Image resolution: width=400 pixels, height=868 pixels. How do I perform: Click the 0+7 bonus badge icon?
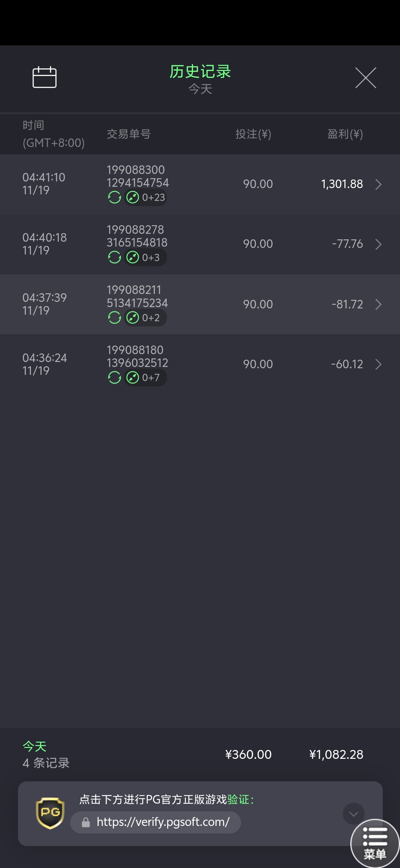133,377
